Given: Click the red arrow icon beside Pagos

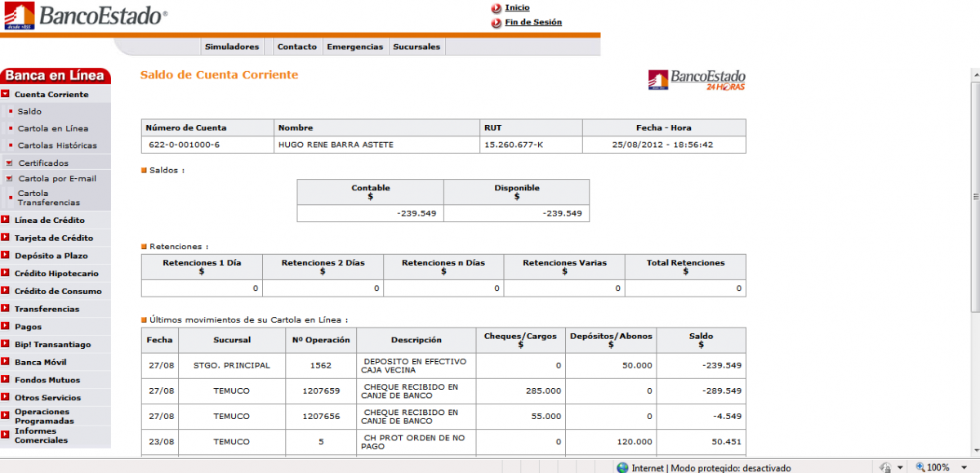Looking at the screenshot, I should click(6, 327).
